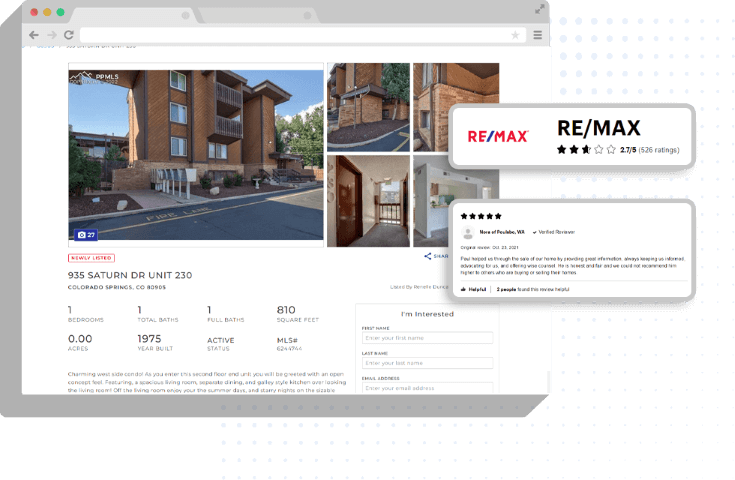Open top right brick wall thumbnail

tap(456, 84)
